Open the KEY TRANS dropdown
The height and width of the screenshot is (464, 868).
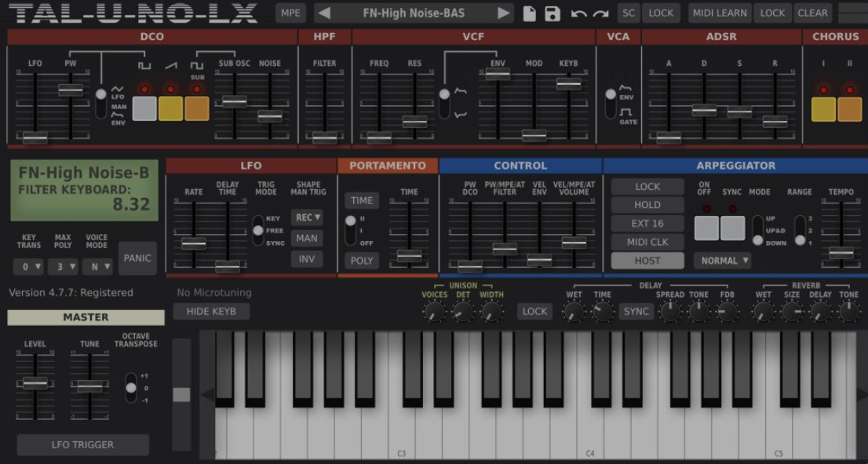click(28, 267)
